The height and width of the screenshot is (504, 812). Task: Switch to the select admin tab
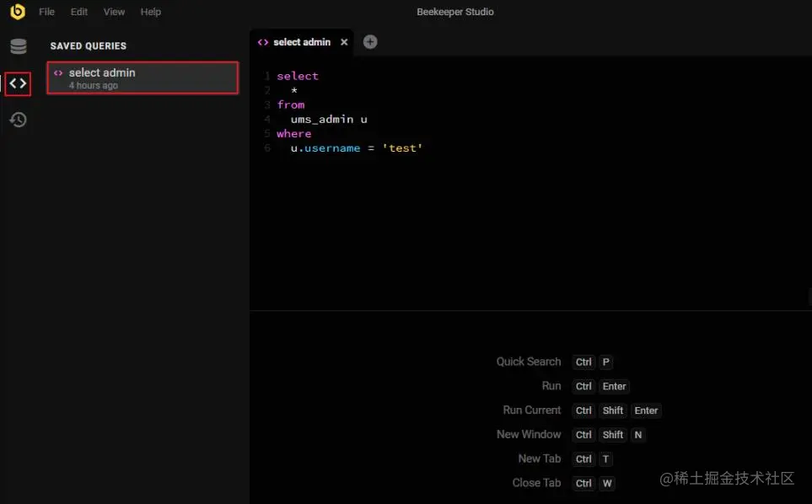pyautogui.click(x=302, y=42)
